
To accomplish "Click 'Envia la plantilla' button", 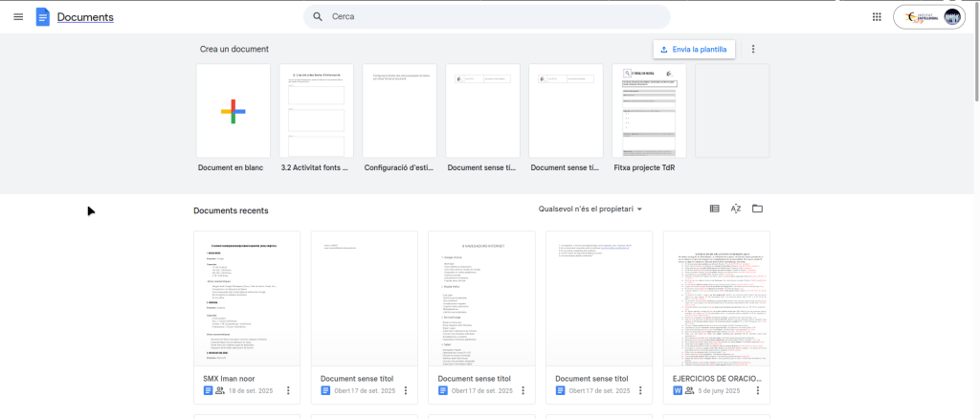I will pos(693,49).
